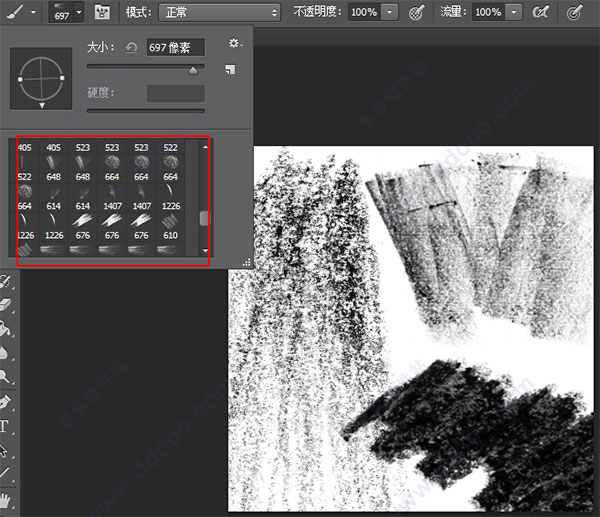Screen dimensions: 600x517
Task: Click the brush size slider handle
Action: [x=193, y=70]
